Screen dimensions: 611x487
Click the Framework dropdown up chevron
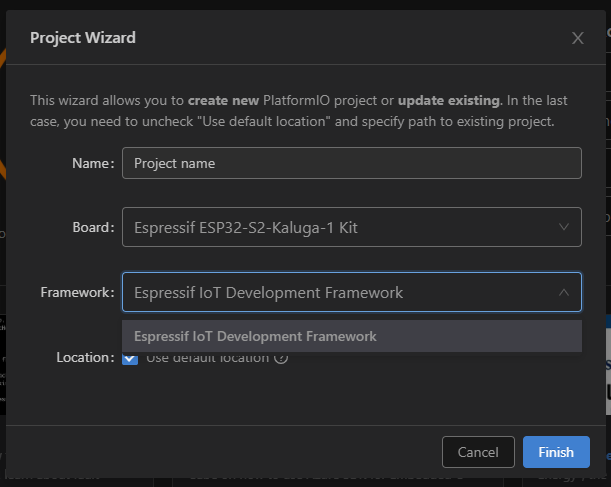(564, 292)
